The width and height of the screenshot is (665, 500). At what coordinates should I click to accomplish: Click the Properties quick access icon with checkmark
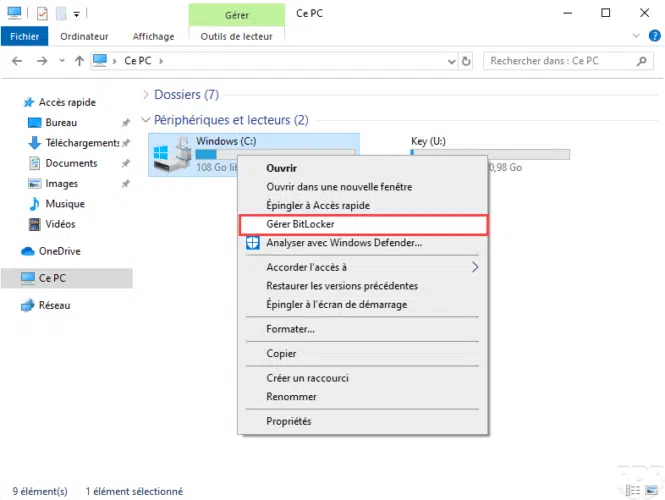point(42,14)
